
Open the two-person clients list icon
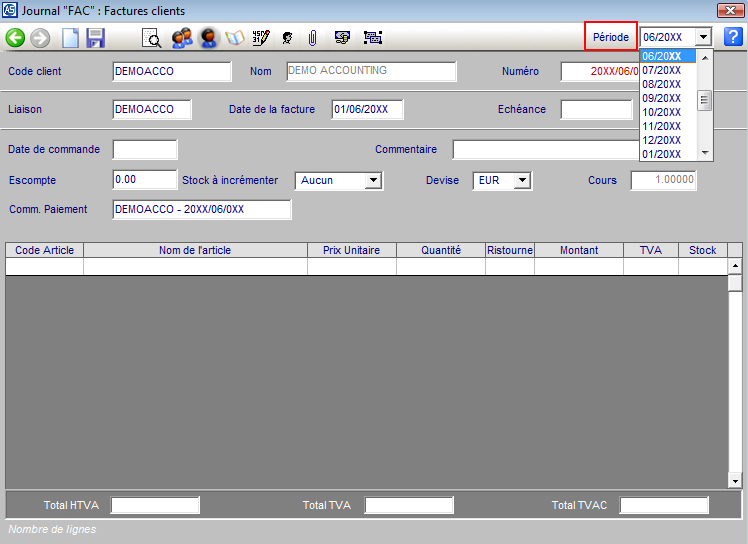182,38
